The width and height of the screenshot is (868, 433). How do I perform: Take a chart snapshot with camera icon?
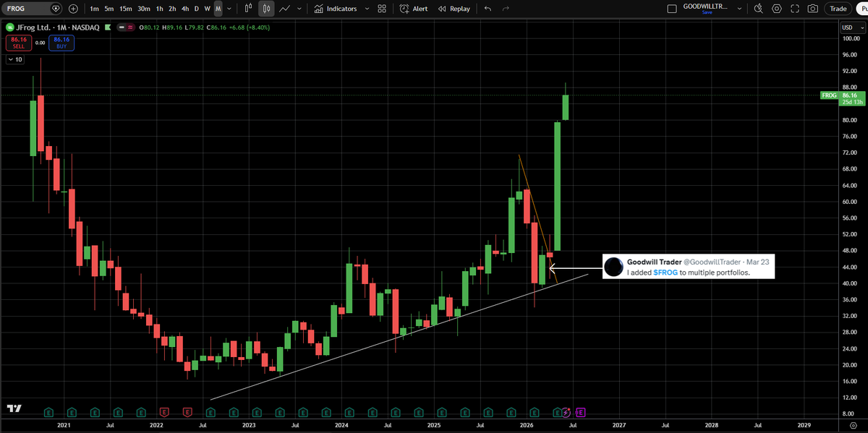813,9
